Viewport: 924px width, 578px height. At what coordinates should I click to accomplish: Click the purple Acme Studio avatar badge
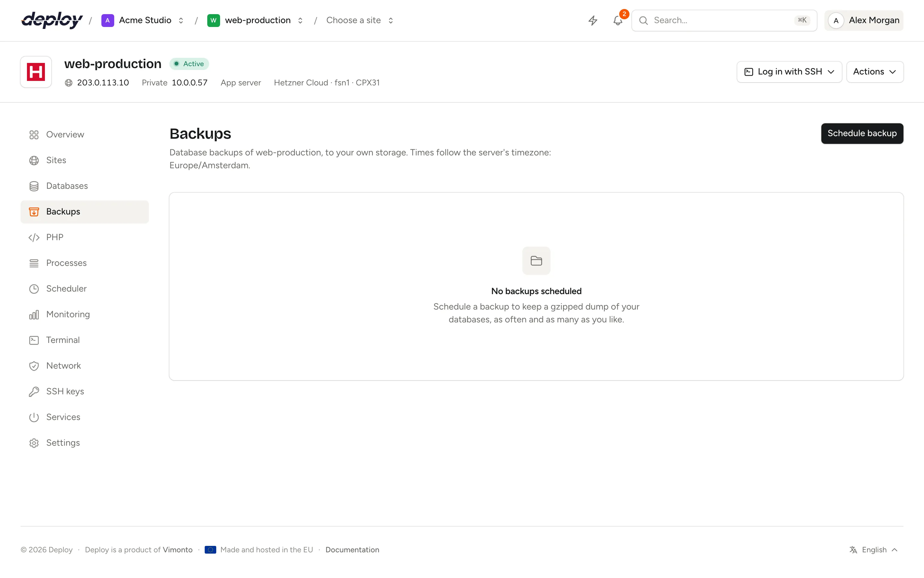pos(108,20)
